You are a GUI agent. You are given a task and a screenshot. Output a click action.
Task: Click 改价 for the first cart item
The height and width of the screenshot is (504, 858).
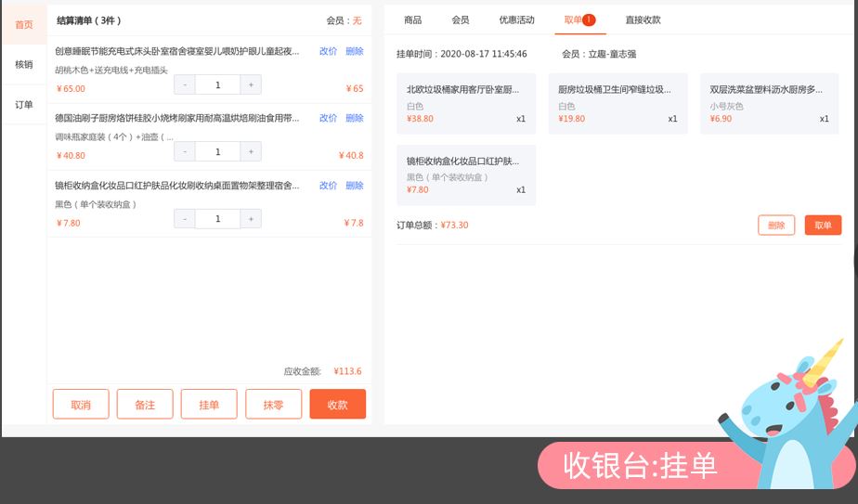[328, 51]
